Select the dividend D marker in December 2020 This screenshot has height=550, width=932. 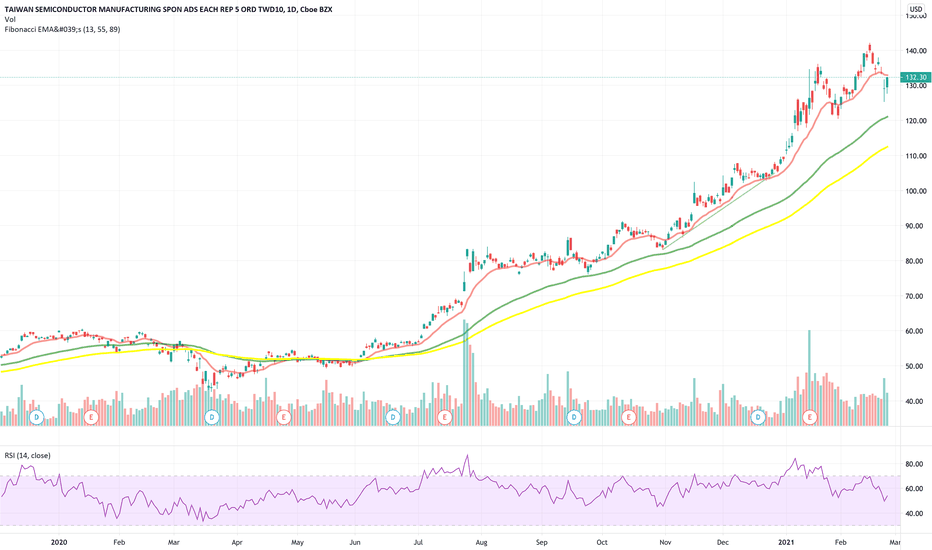[x=758, y=417]
